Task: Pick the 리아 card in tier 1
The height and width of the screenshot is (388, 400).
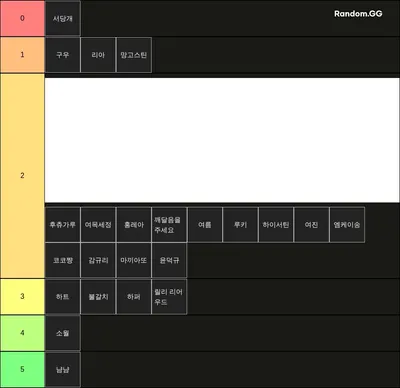Action: tap(98, 55)
